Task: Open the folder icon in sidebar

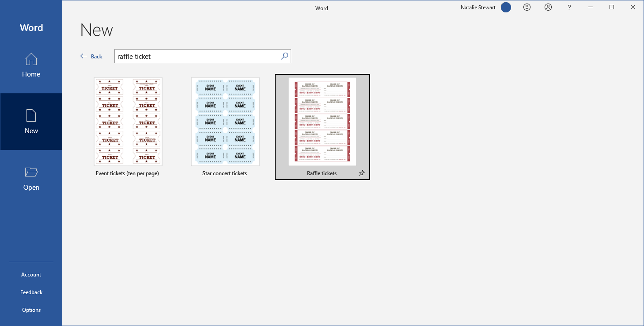Action: click(31, 172)
